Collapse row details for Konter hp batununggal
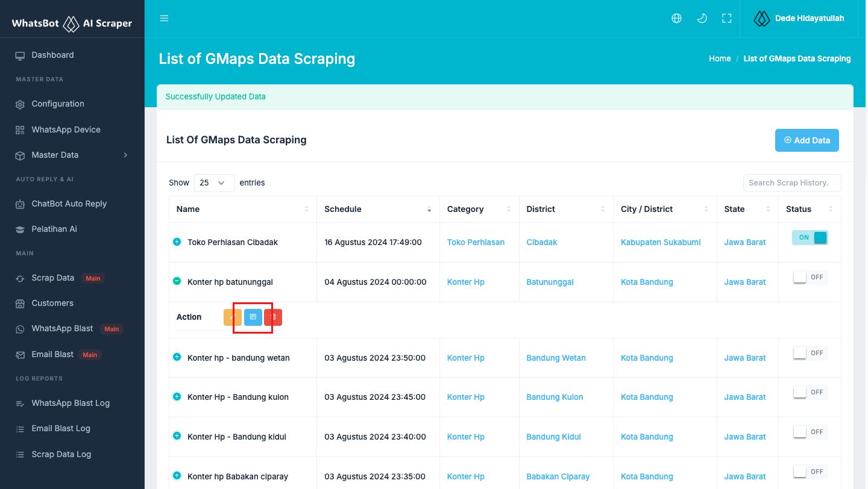868x489 pixels. point(177,281)
